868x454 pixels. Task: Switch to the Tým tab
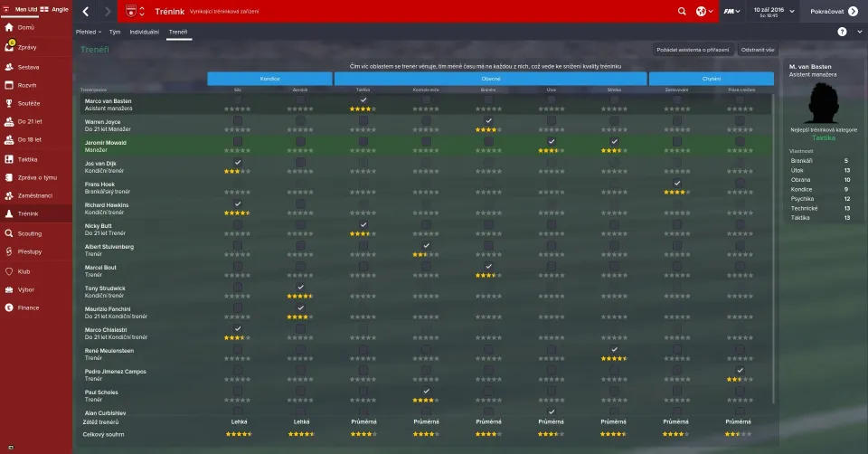[x=115, y=32]
